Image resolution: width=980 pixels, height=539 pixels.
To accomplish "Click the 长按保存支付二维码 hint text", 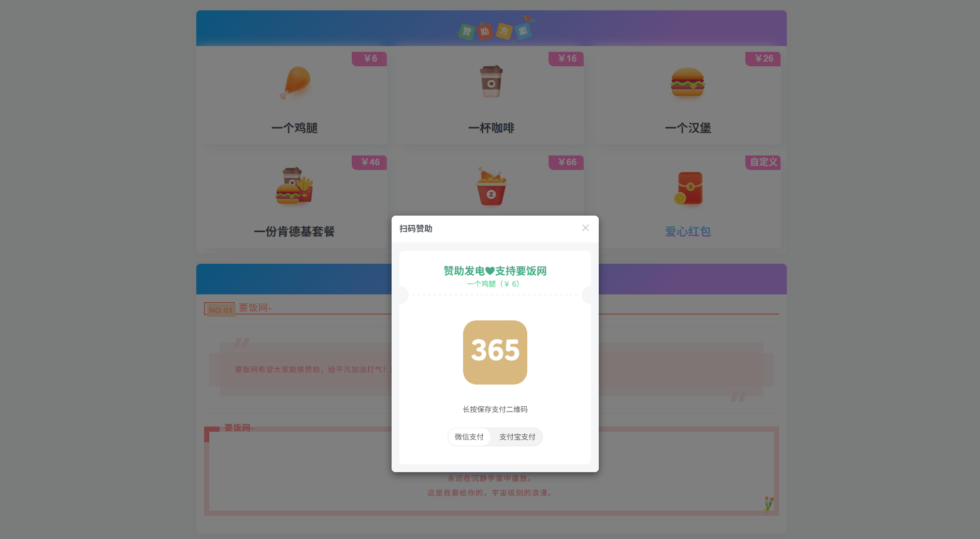I will [495, 409].
